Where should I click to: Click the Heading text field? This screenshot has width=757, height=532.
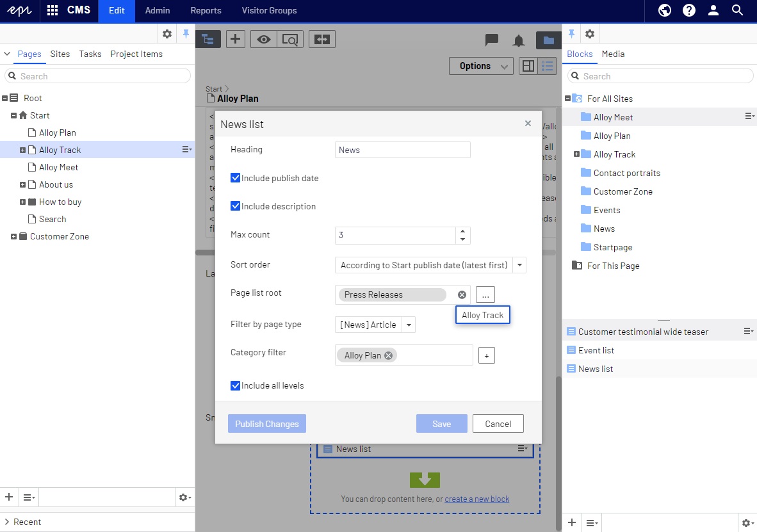[402, 150]
